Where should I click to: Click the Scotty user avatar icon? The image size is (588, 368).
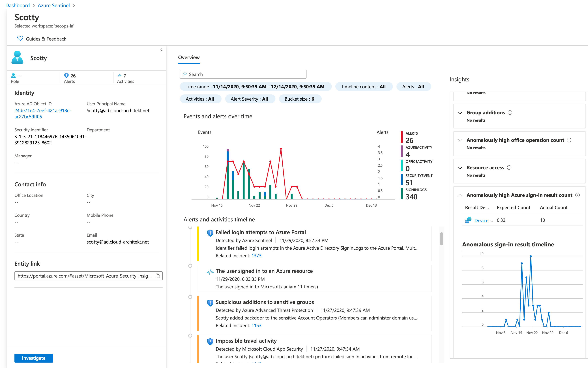(17, 57)
